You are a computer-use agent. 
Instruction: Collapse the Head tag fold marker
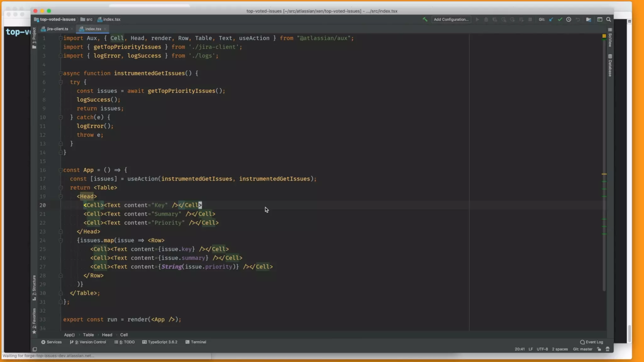click(x=61, y=196)
